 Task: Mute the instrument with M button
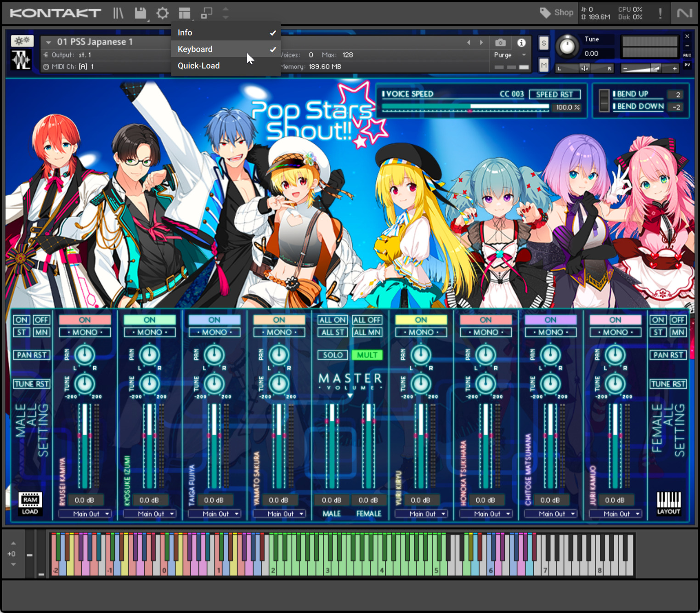[x=544, y=65]
